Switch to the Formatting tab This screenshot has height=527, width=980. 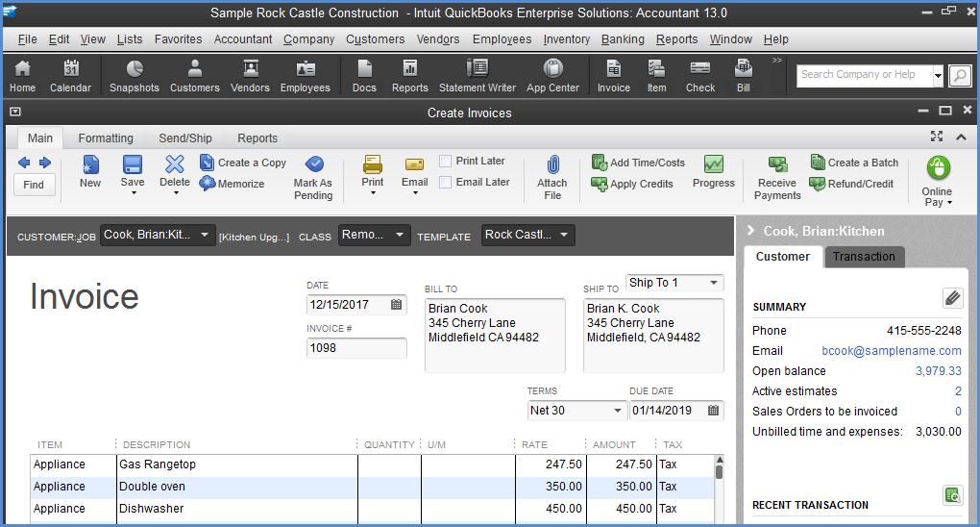[106, 138]
